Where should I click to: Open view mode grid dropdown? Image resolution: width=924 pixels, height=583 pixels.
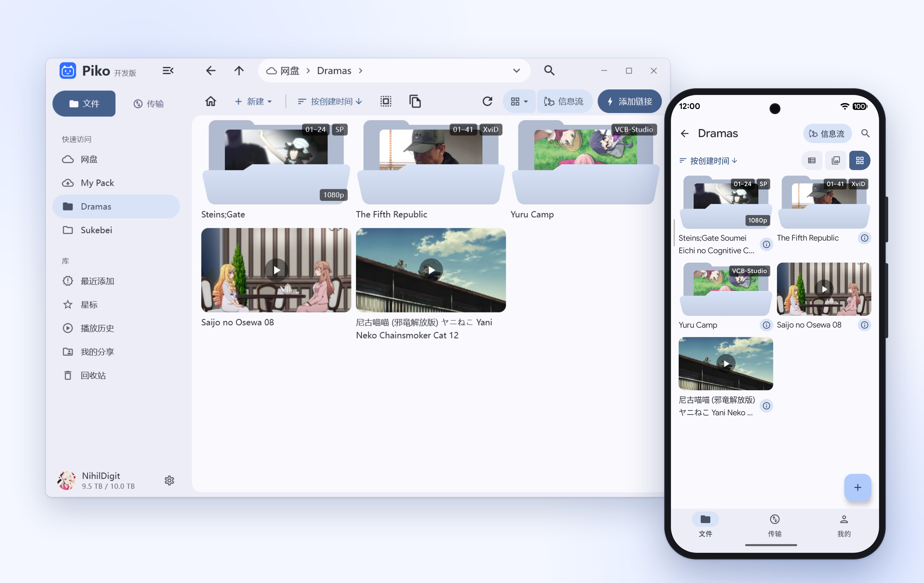click(x=519, y=101)
